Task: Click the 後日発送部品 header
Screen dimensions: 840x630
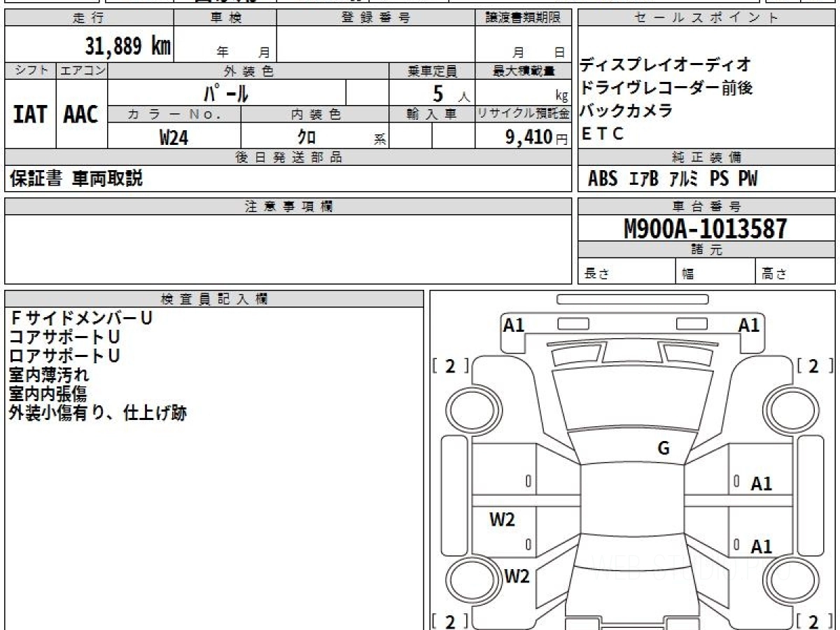Action: point(288,157)
